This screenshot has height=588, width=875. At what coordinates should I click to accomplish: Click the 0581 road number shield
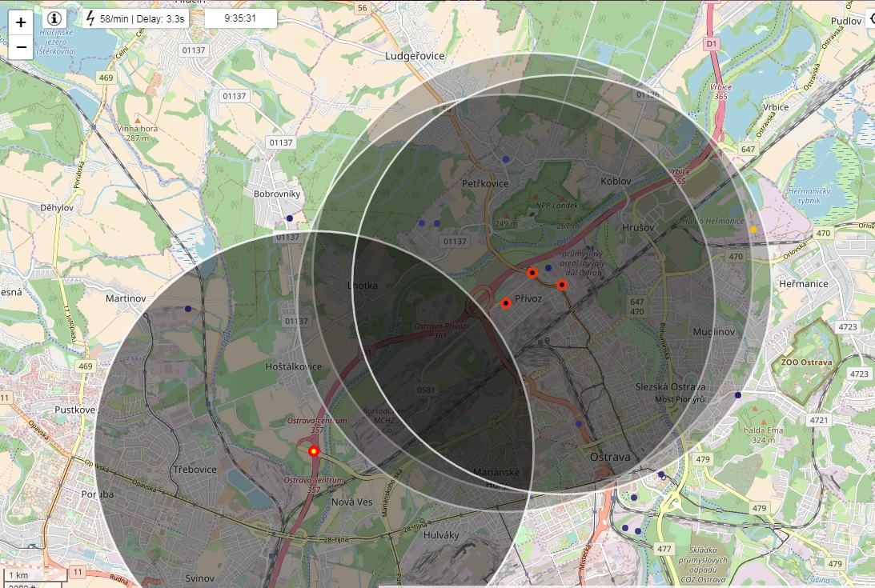coord(426,390)
